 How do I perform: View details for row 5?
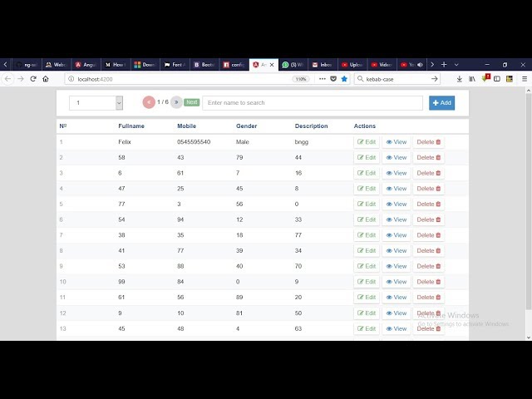[x=397, y=204]
